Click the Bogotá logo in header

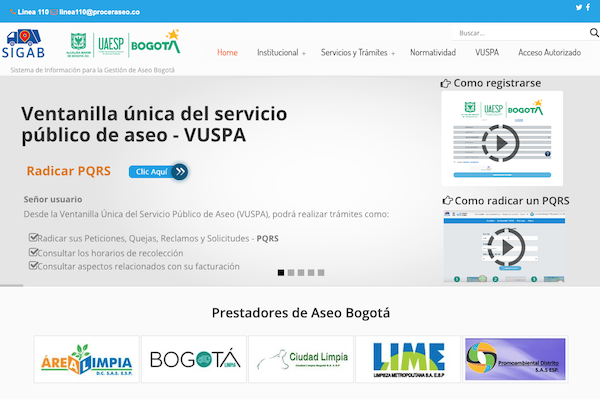(155, 42)
